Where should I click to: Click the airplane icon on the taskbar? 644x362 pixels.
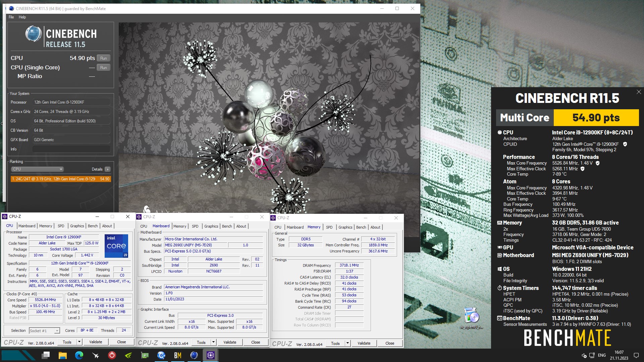[x=96, y=355]
